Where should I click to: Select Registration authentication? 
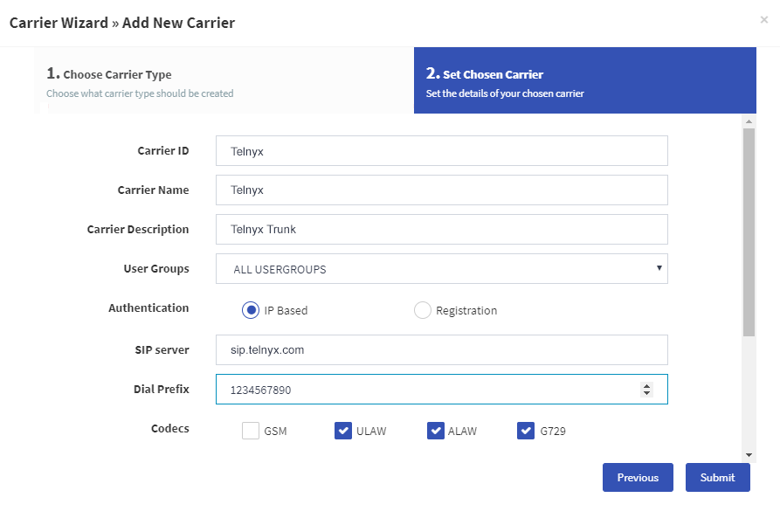coord(423,310)
